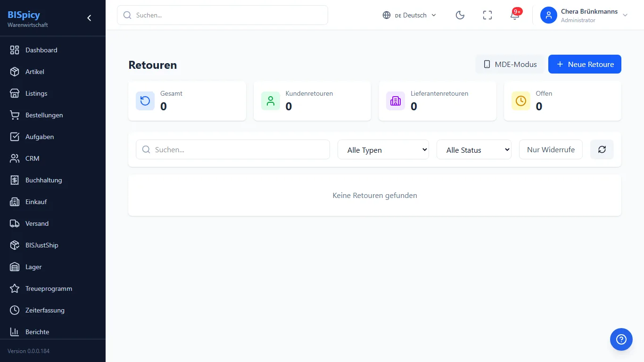This screenshot has height=362, width=644.
Task: Focus the top global Suchen field
Action: (223, 15)
